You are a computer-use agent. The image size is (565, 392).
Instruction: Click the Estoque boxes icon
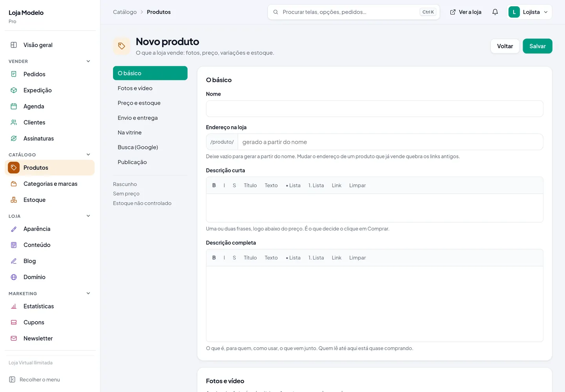pos(14,200)
